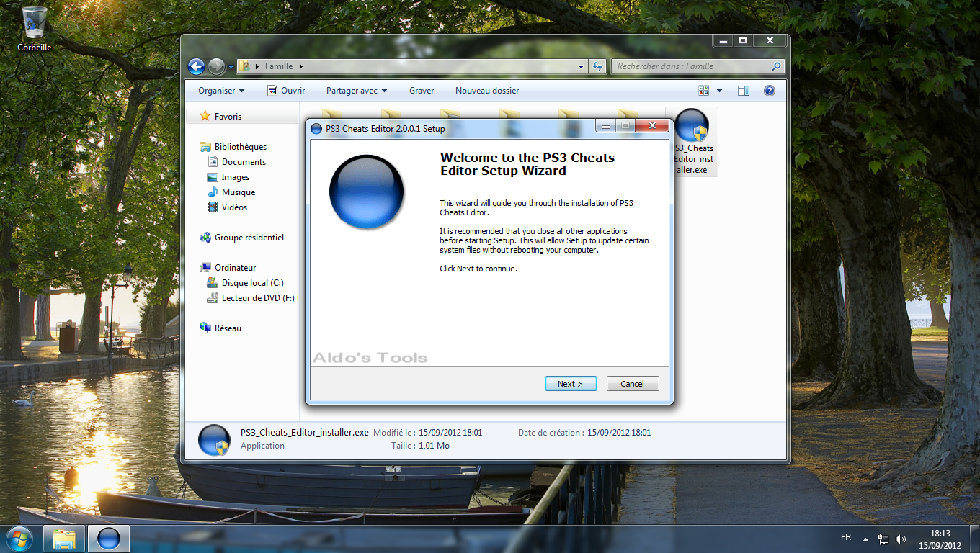Click the 'Modifié le' date in details pane
Viewport: 980px width, 553px height.
pyautogui.click(x=450, y=433)
